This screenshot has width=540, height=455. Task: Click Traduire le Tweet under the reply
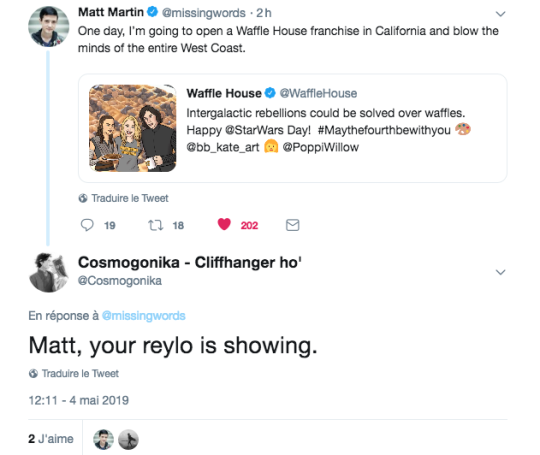[74, 373]
